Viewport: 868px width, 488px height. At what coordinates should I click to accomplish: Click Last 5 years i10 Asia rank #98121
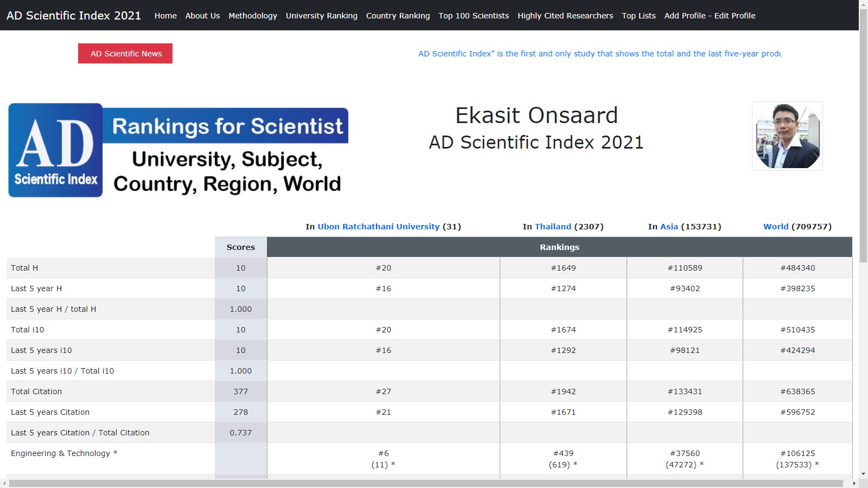[685, 350]
